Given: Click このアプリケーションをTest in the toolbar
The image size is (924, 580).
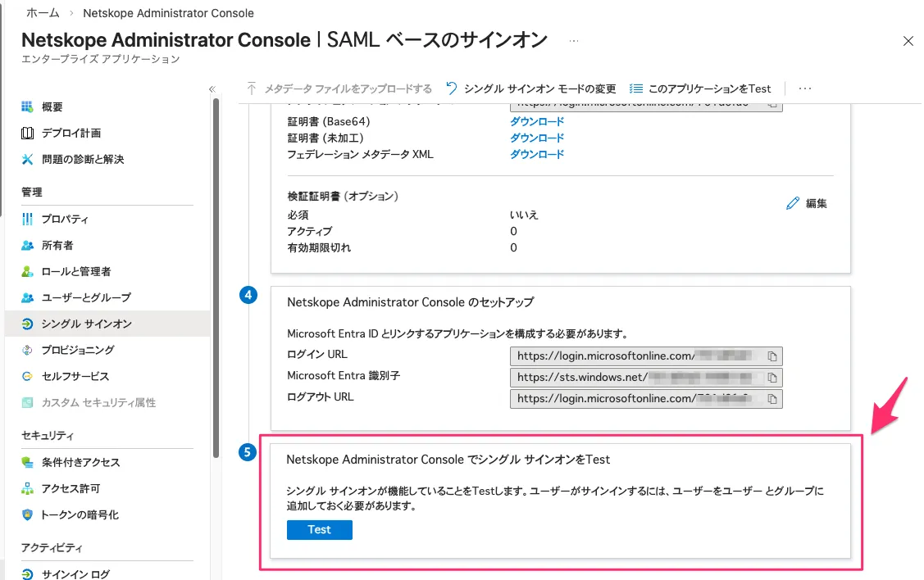Looking at the screenshot, I should pos(701,88).
